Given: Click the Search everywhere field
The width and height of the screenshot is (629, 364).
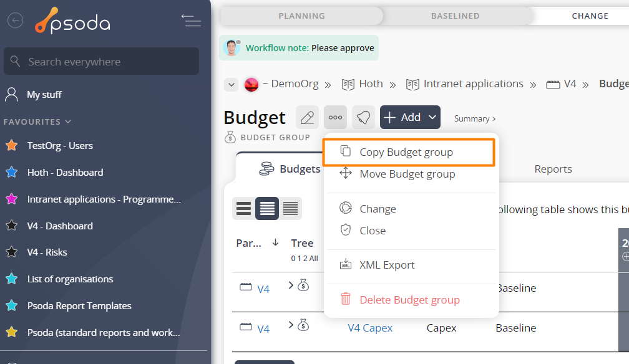Looking at the screenshot, I should coord(102,61).
